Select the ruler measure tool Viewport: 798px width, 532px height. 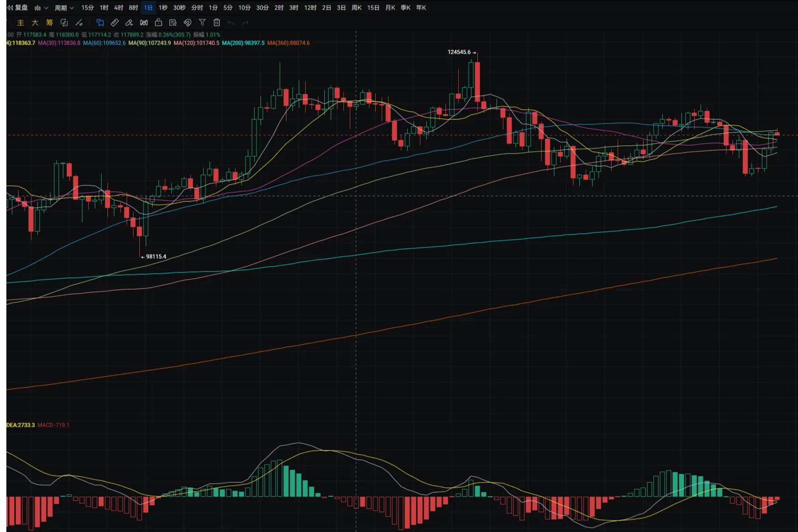point(115,23)
